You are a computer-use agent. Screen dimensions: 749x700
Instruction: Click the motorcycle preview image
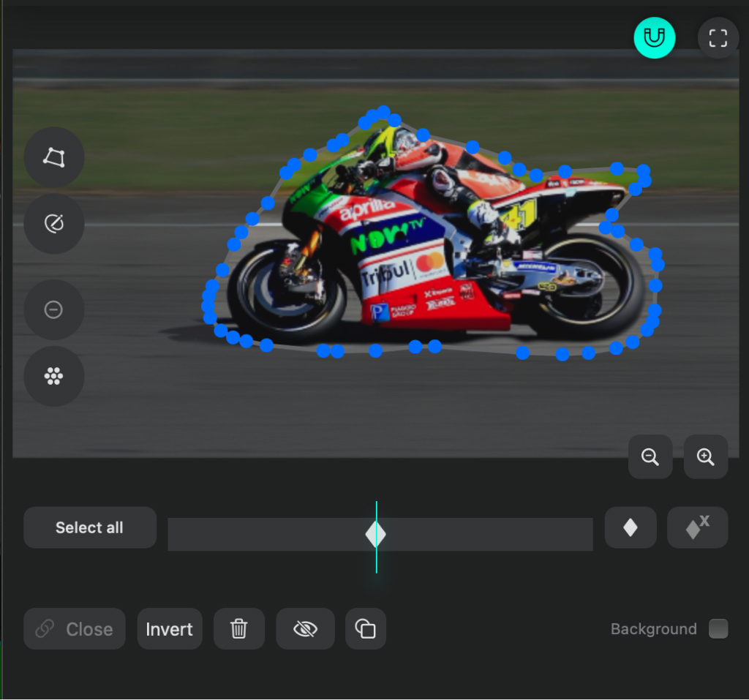pos(375,253)
